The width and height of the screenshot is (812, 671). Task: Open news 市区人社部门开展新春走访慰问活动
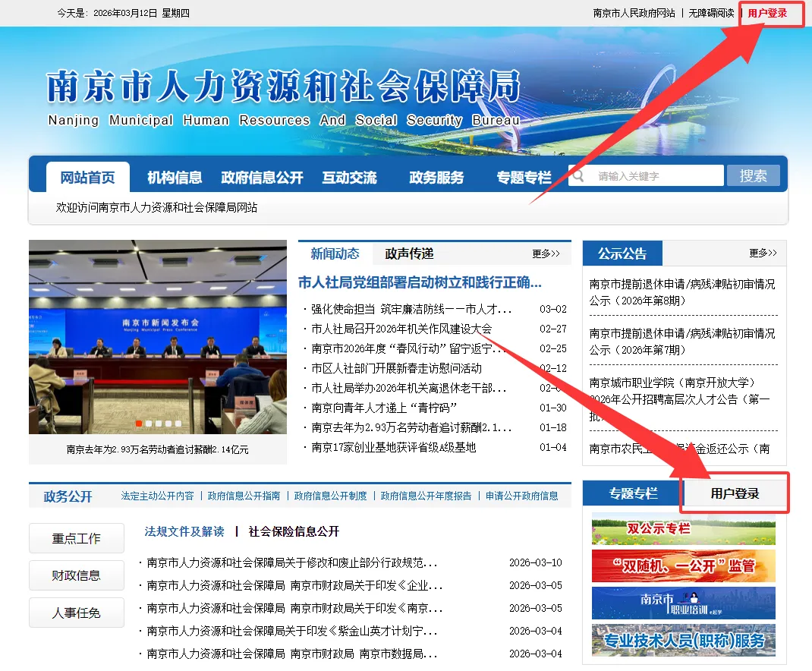click(396, 368)
